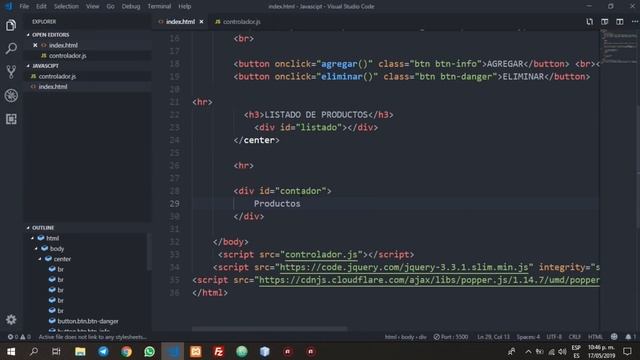Image resolution: width=640 pixels, height=360 pixels.
Task: Open the Manage gear icon
Action: (11, 320)
